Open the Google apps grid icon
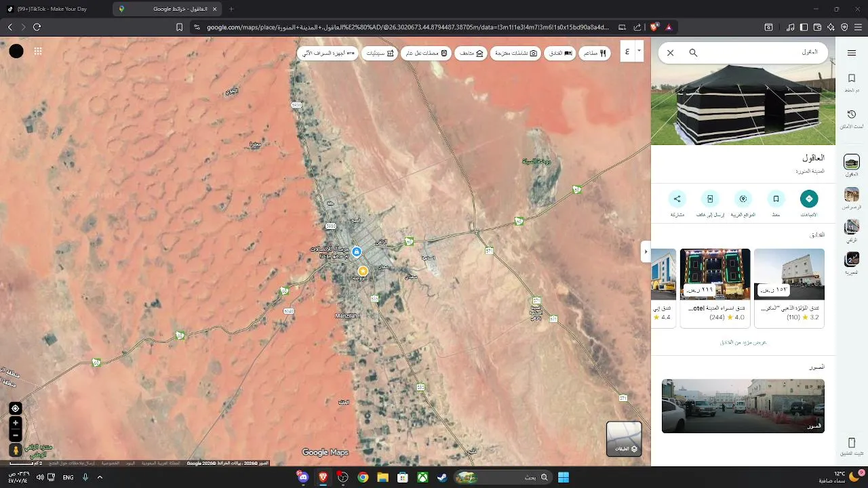The image size is (868, 488). pos(38,52)
